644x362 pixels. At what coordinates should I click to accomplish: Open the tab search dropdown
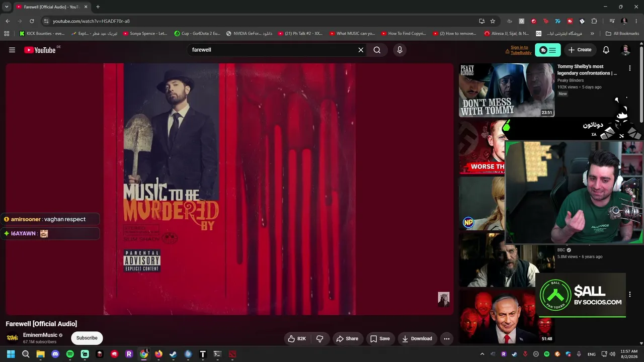pyautogui.click(x=7, y=7)
